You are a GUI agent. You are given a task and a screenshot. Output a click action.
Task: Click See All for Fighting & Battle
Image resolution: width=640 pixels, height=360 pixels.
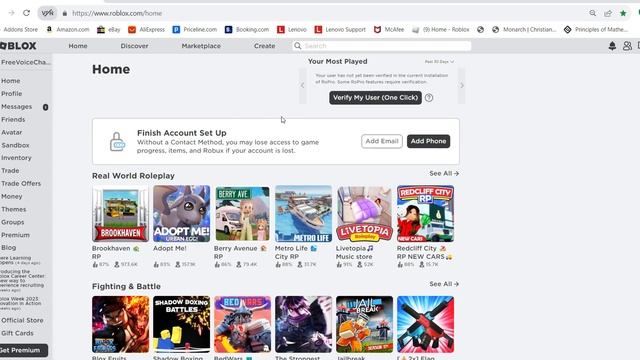click(x=444, y=284)
